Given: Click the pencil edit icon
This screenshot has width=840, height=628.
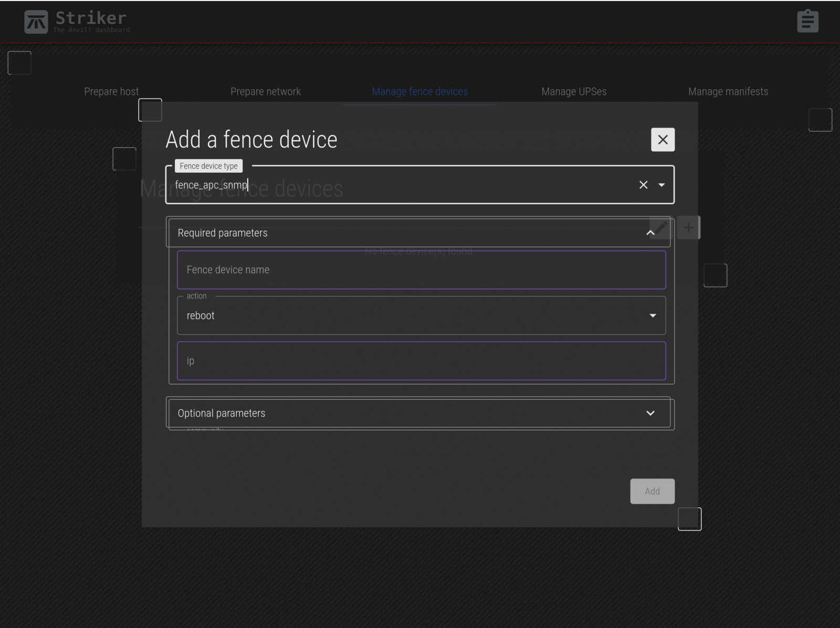Looking at the screenshot, I should [x=660, y=228].
